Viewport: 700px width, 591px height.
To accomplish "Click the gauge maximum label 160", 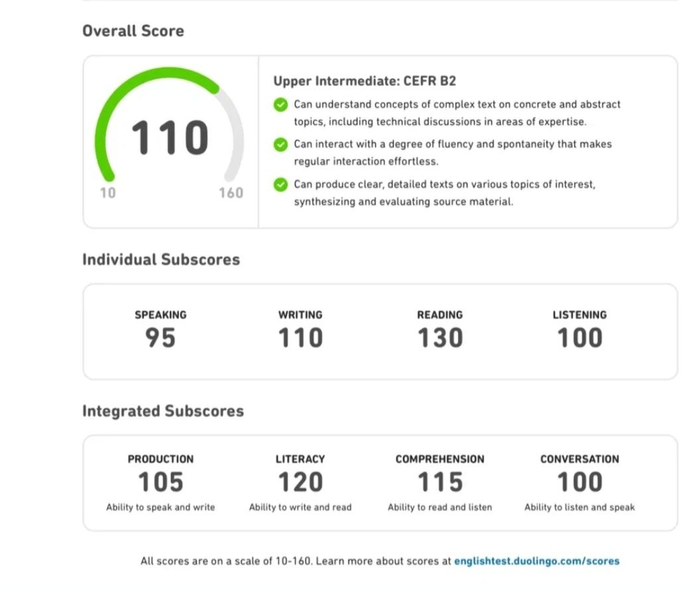I will [231, 193].
